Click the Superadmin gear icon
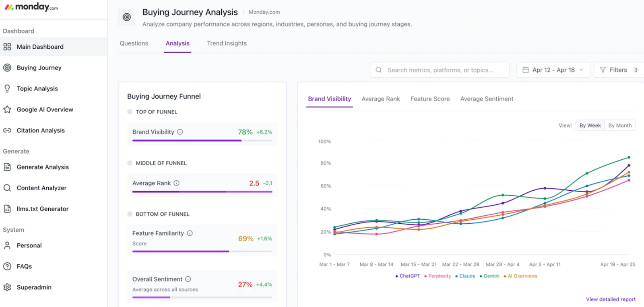 [7, 287]
